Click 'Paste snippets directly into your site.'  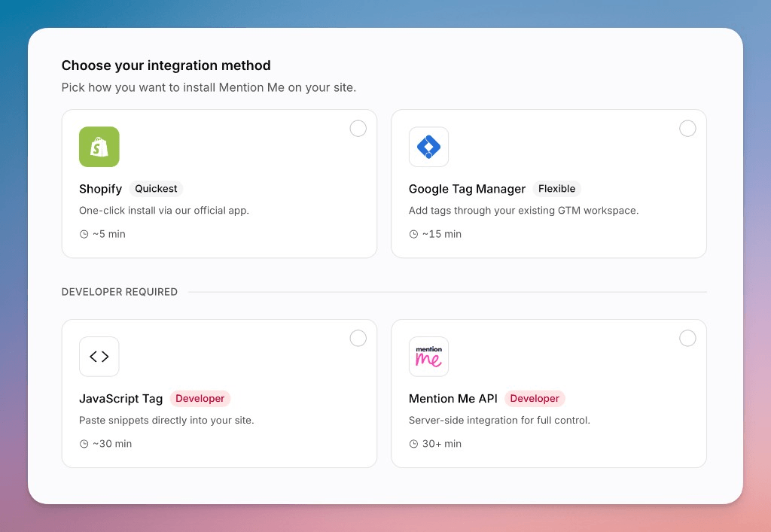[166, 421]
